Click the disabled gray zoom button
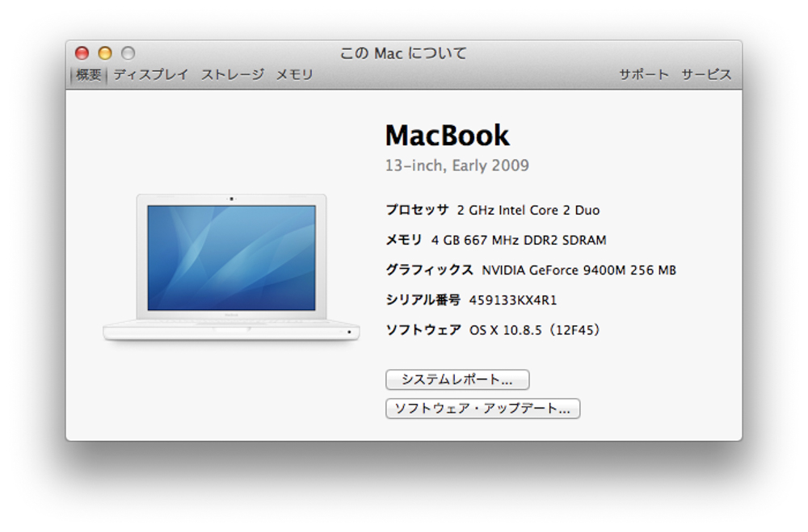The image size is (808, 532). pyautogui.click(x=128, y=53)
